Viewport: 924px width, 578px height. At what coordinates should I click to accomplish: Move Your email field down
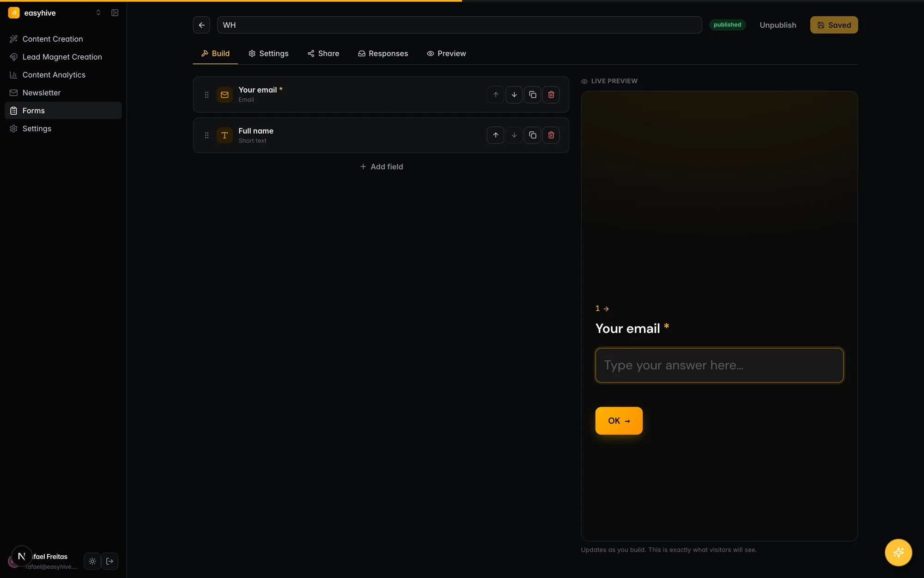[514, 95]
